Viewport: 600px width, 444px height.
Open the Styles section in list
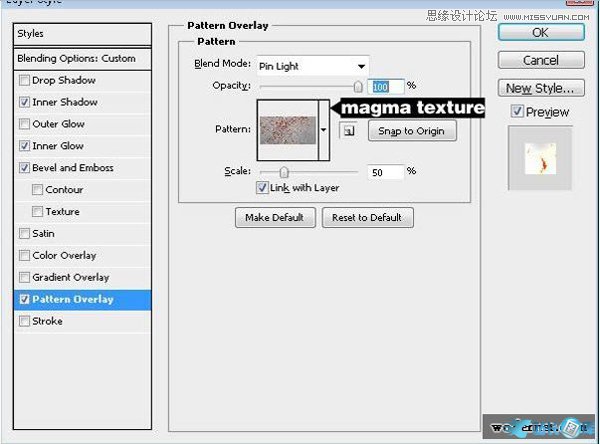click(x=82, y=34)
